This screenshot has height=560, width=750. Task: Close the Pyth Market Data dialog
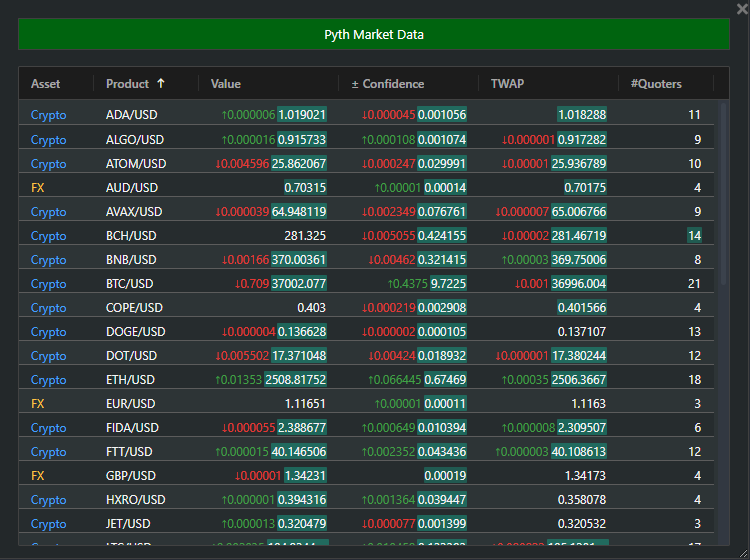pyautogui.click(x=742, y=9)
